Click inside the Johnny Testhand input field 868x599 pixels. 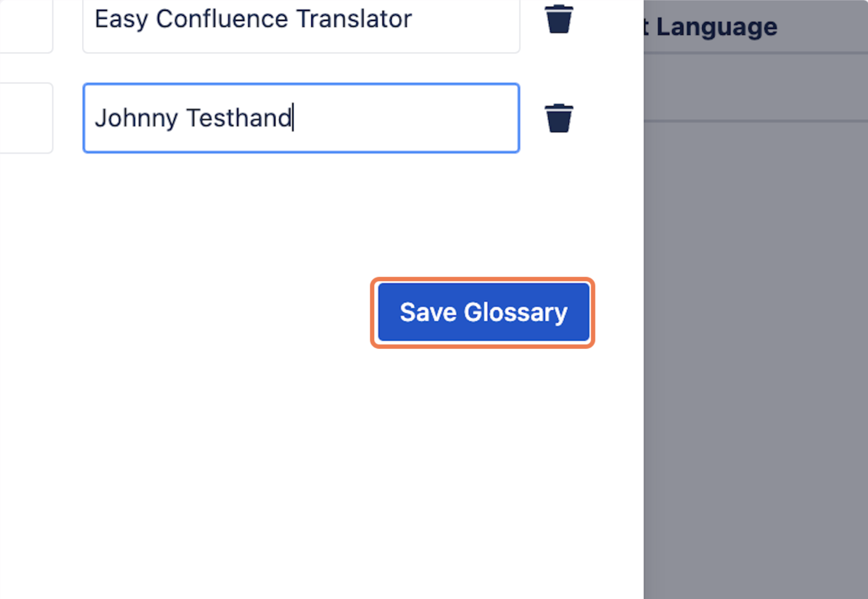(x=301, y=118)
